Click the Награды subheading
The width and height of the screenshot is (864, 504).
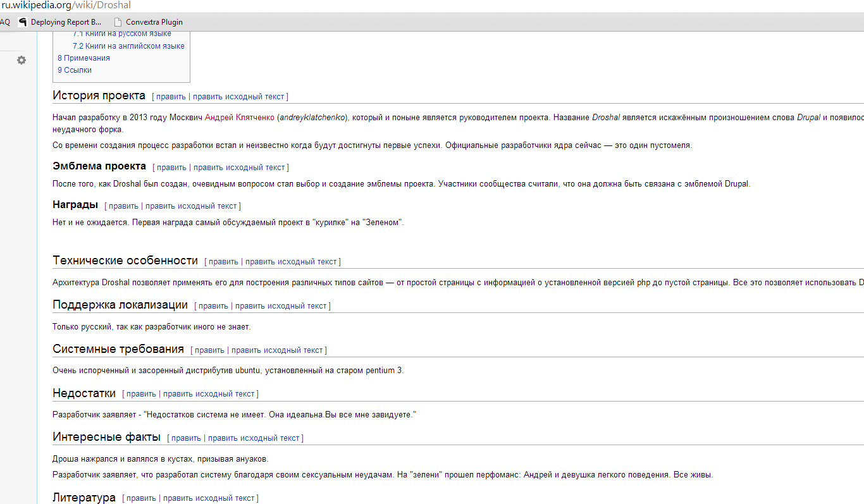coord(75,205)
